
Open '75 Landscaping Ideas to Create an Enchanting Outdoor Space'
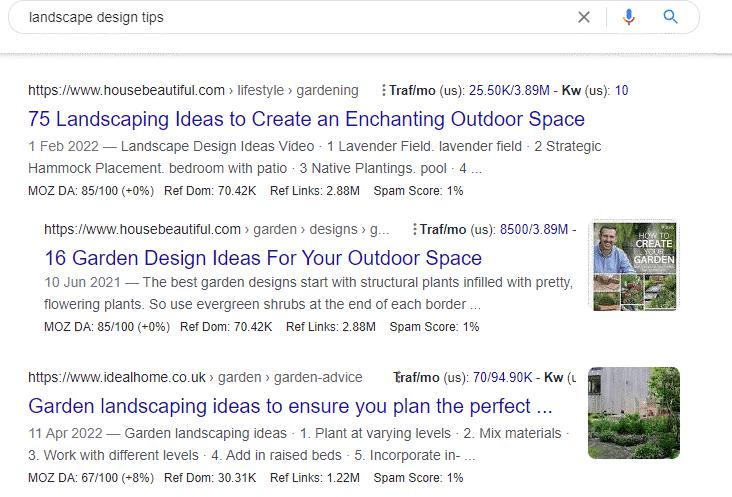[x=306, y=119]
